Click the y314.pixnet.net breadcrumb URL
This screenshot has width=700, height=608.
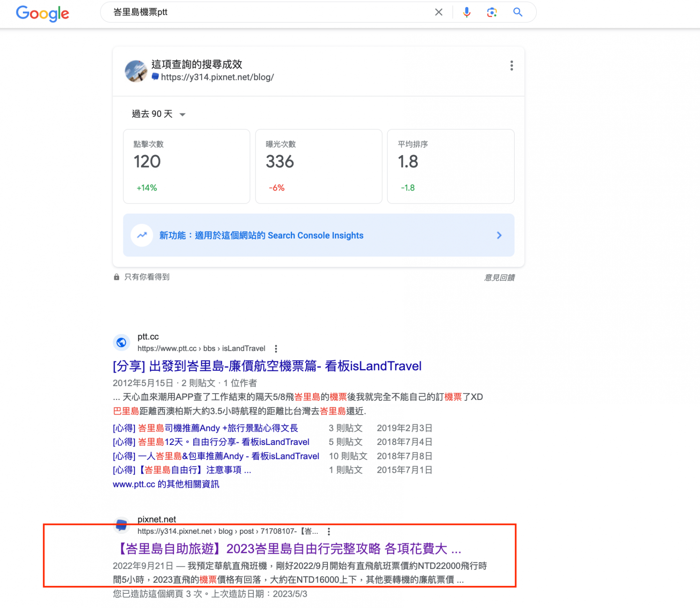227,531
